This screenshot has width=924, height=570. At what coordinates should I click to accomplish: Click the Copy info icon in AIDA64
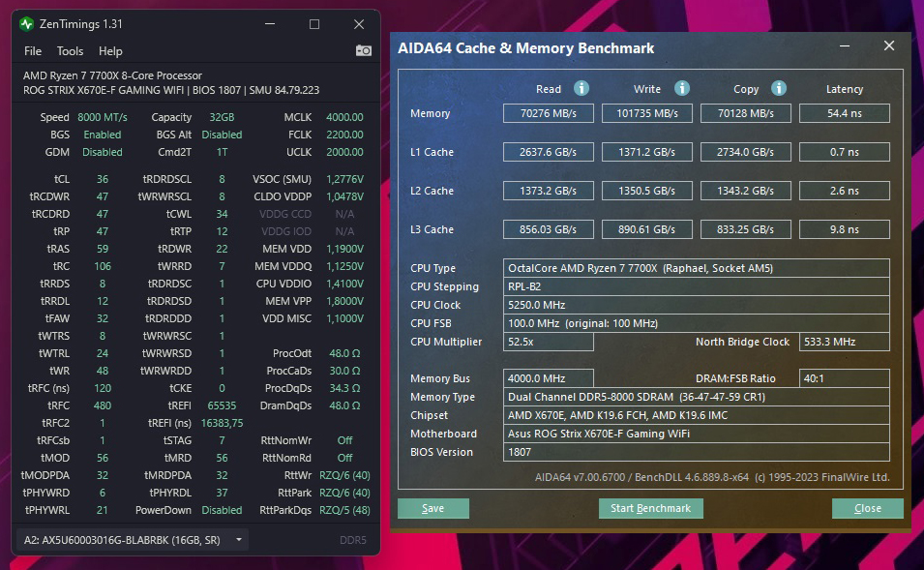pyautogui.click(x=779, y=88)
